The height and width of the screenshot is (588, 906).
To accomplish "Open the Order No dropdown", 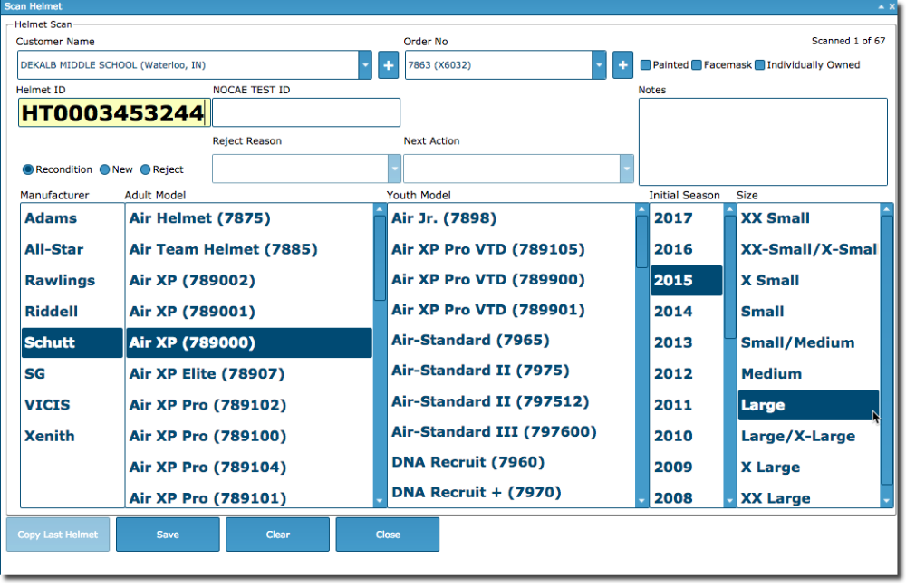I will [x=599, y=65].
